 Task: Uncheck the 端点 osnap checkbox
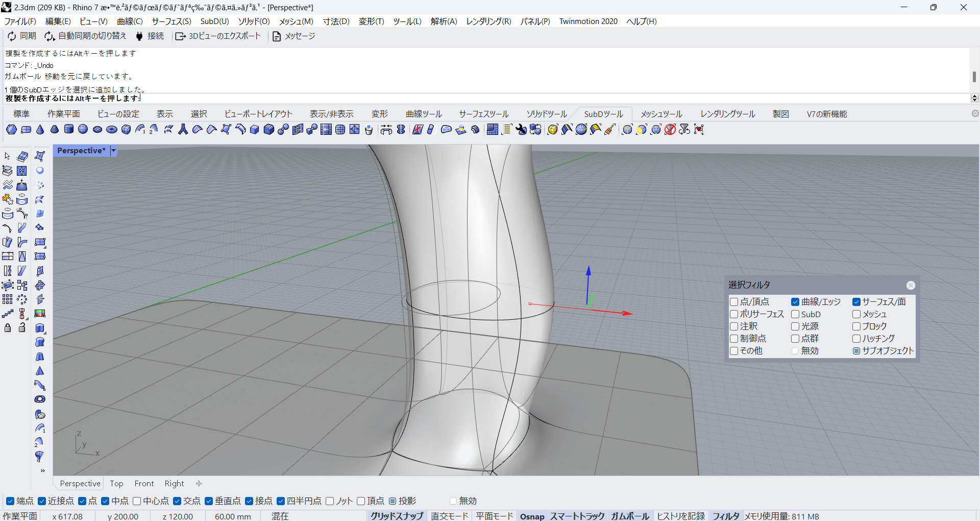coord(10,501)
